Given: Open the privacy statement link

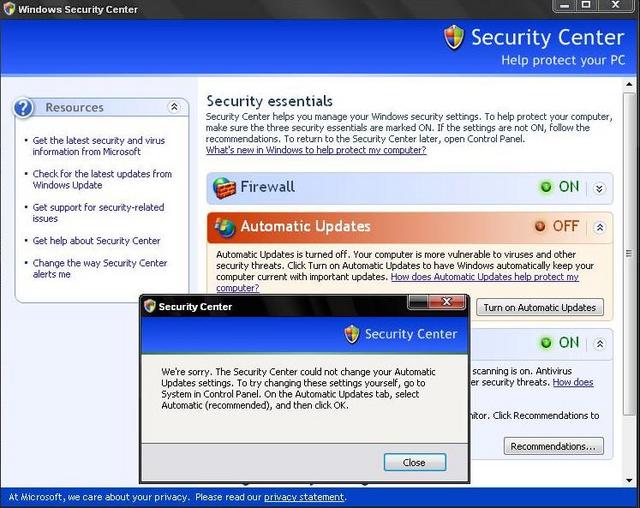Looking at the screenshot, I should coord(304,497).
